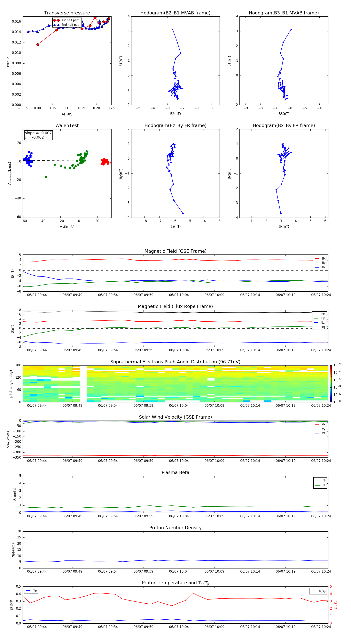351x644 pixels.
Task: Click the "Bx(nT)" x-axis label
Action: tap(284, 227)
